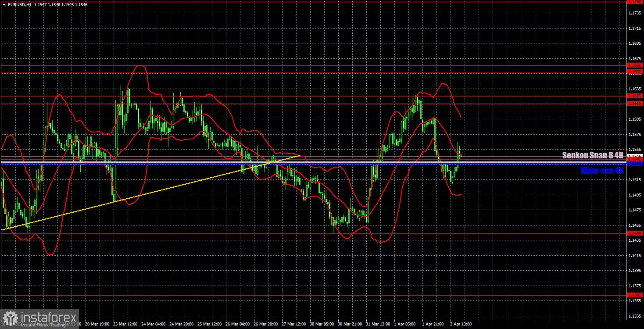Click the current price tag 1.1546

coord(635,156)
